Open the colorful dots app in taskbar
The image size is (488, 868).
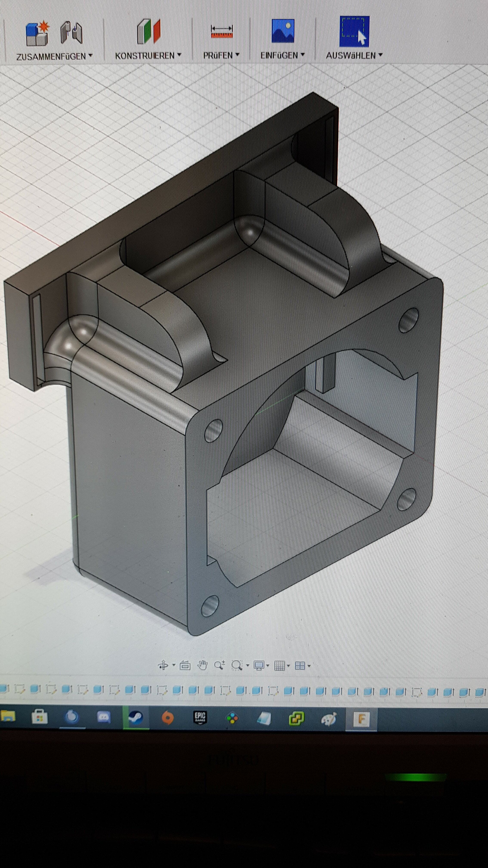tap(232, 718)
